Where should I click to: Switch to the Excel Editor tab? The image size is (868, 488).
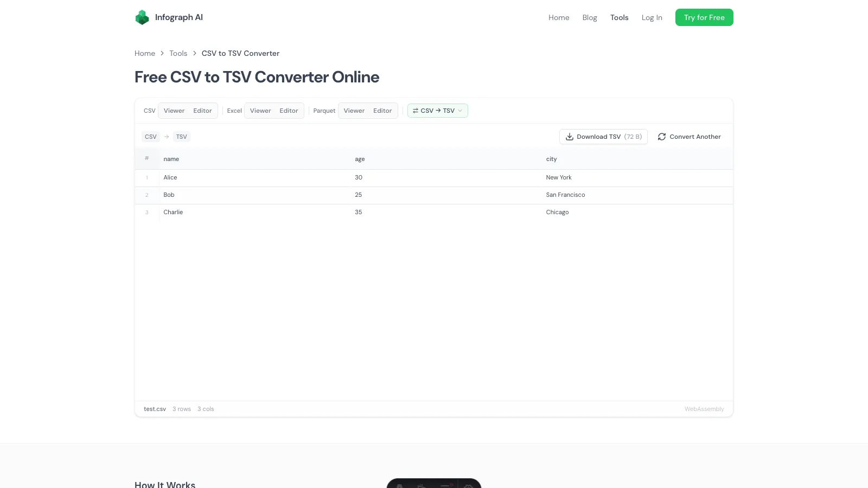tap(289, 111)
